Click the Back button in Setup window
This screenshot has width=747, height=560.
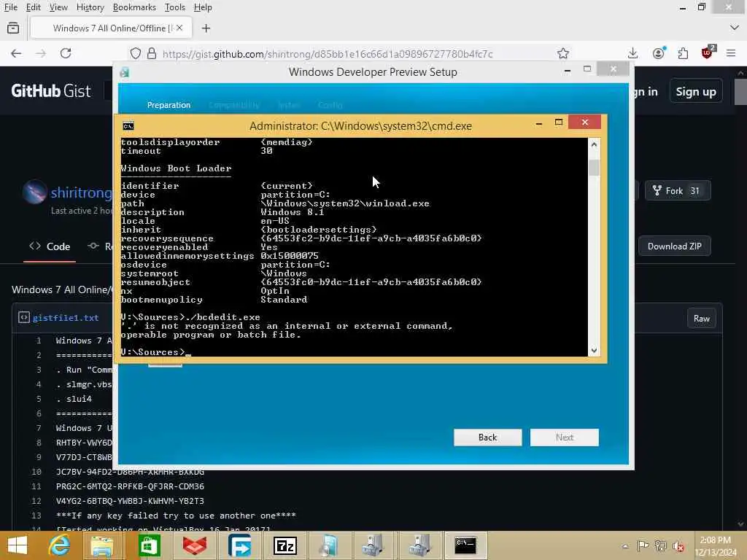487,437
